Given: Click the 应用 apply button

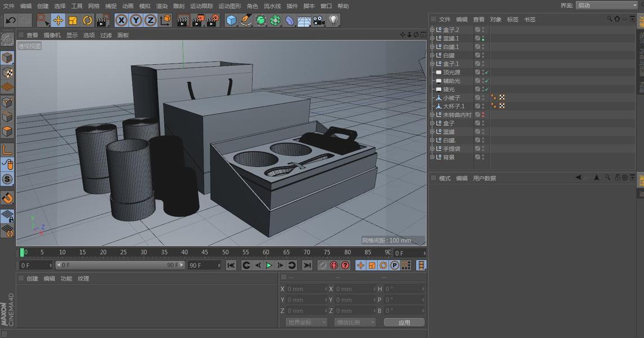Looking at the screenshot, I should click(404, 322).
